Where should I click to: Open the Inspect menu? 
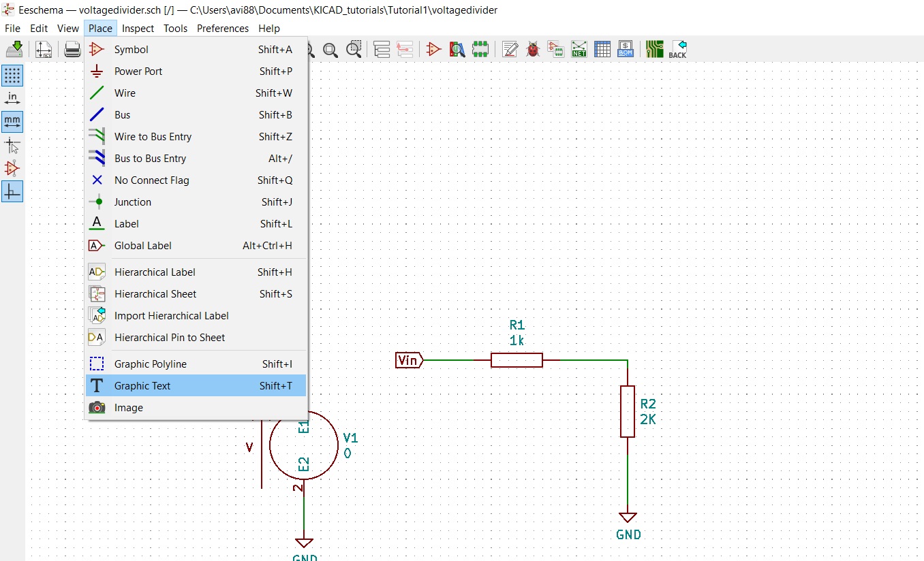(138, 28)
